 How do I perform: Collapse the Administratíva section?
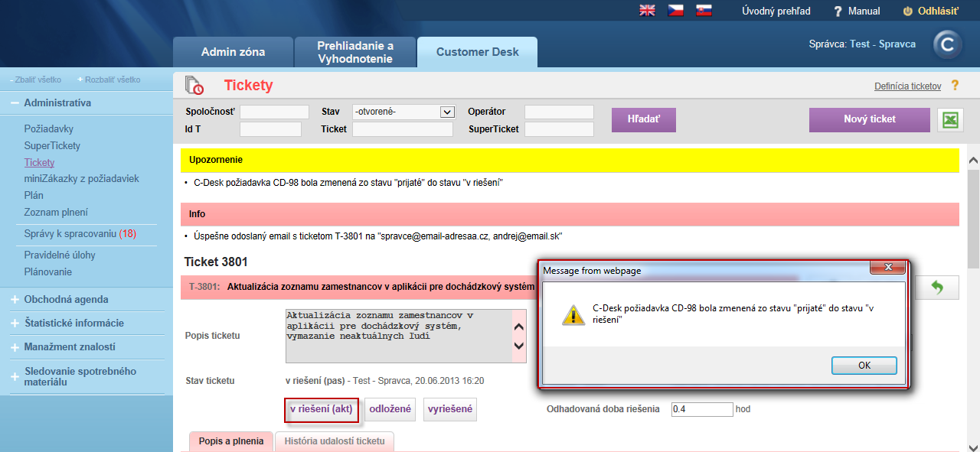(x=15, y=103)
